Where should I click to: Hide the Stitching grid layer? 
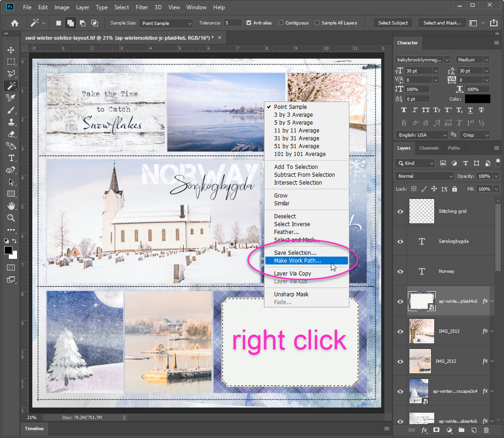pos(400,211)
